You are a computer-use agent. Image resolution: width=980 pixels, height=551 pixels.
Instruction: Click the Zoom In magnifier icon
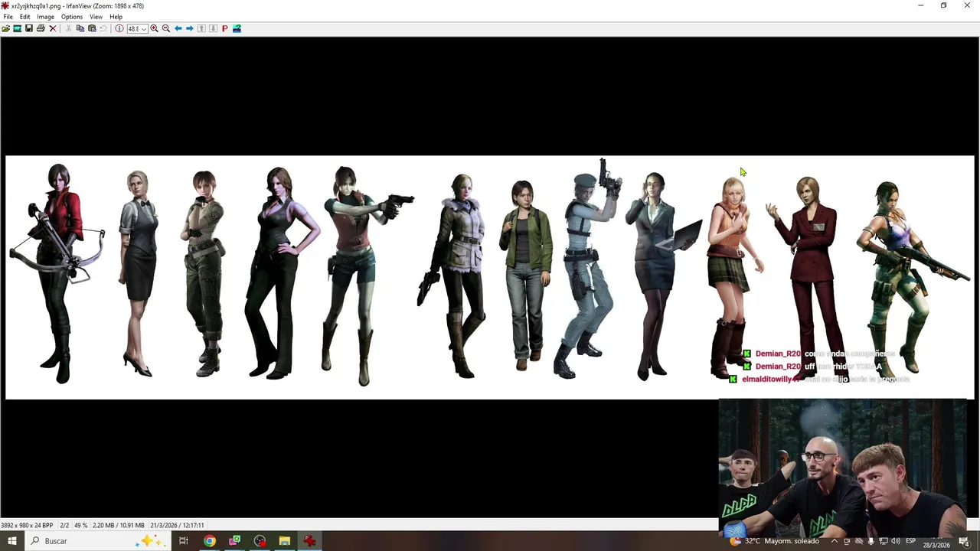[155, 28]
